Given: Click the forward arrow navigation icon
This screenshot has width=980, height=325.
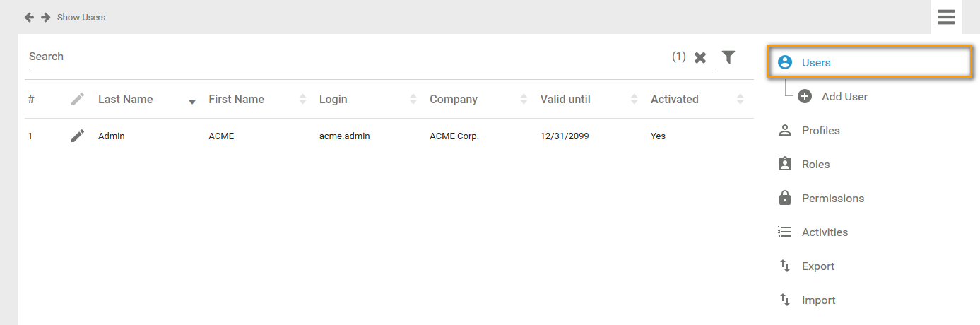Looking at the screenshot, I should pyautogui.click(x=45, y=17).
